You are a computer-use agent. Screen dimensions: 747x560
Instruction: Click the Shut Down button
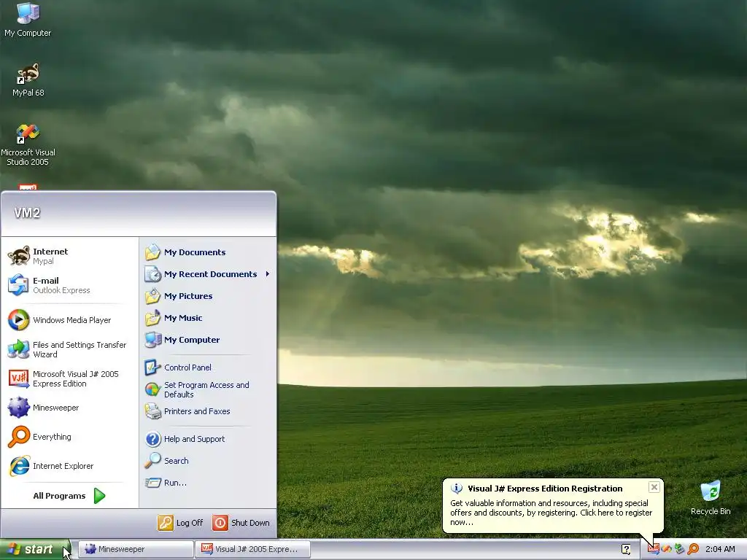(241, 523)
